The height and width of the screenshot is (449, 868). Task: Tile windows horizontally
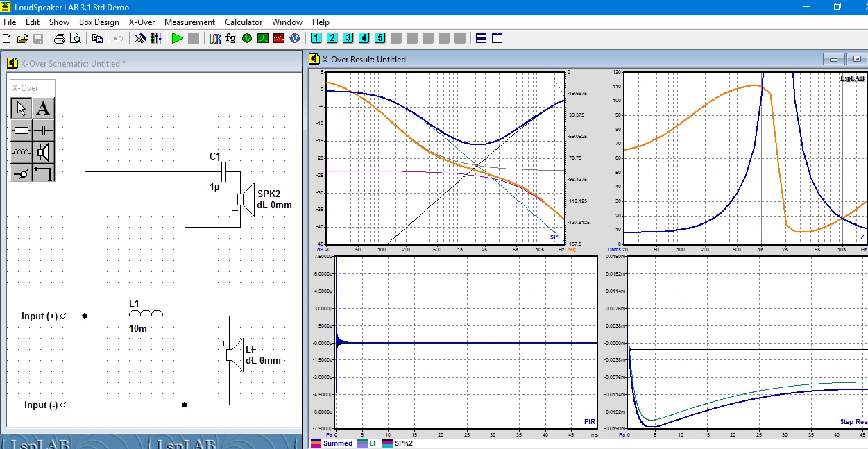pos(482,38)
